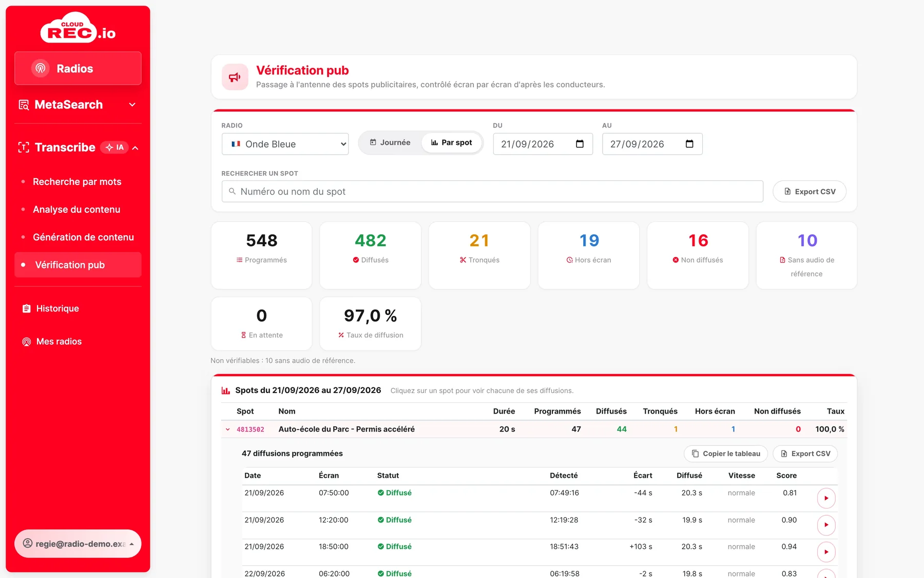
Task: Open Génération de contenu
Action: (83, 237)
